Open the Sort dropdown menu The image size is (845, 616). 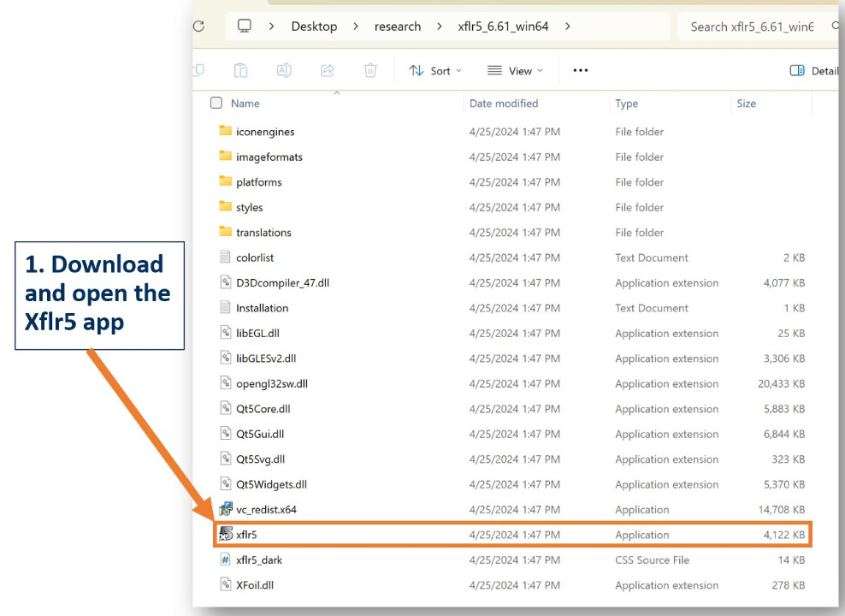click(x=435, y=71)
